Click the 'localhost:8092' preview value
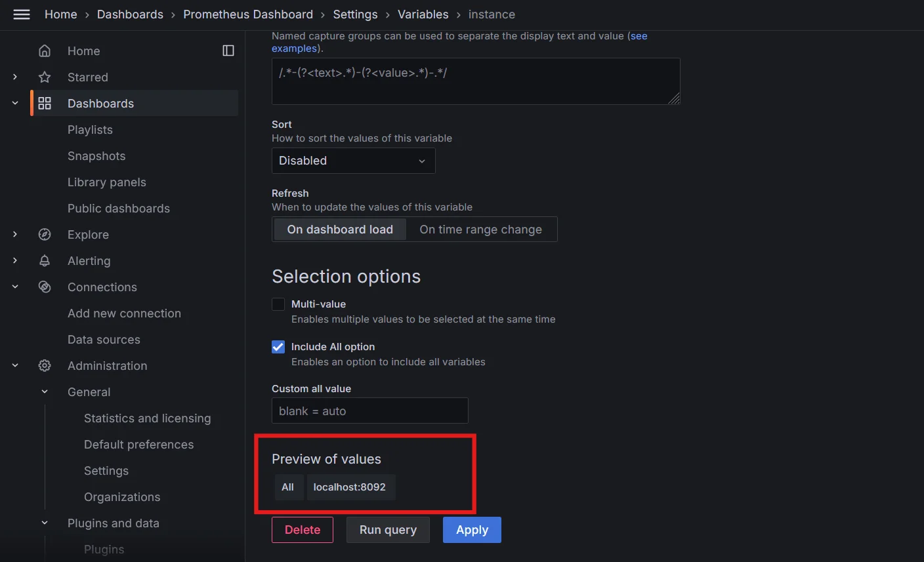Screen dimensions: 924x562 [350, 487]
